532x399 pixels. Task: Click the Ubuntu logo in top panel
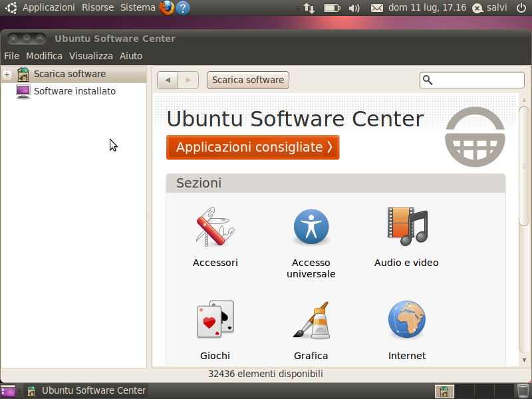(x=11, y=7)
